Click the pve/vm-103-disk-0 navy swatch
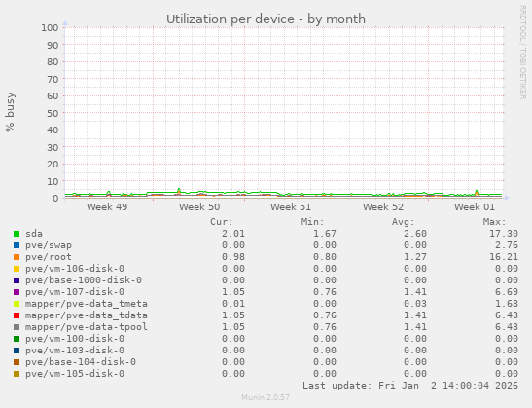532x408 pixels. (17, 351)
